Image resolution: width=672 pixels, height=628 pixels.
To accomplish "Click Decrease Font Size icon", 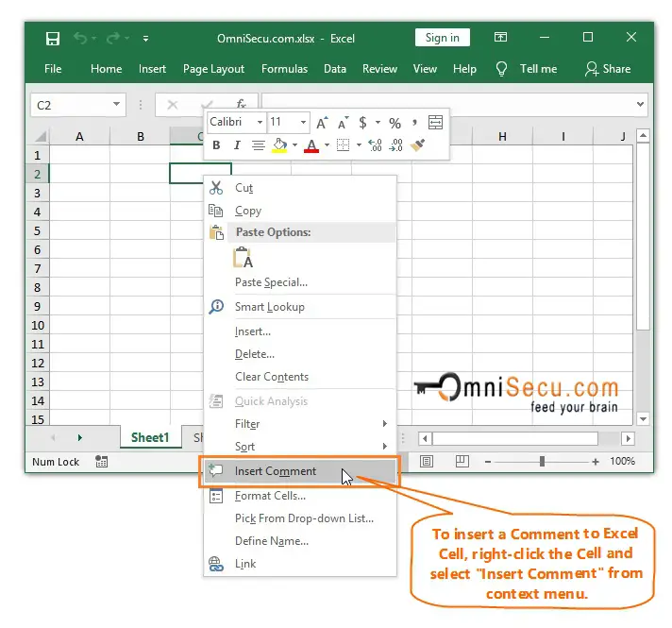I will point(343,123).
